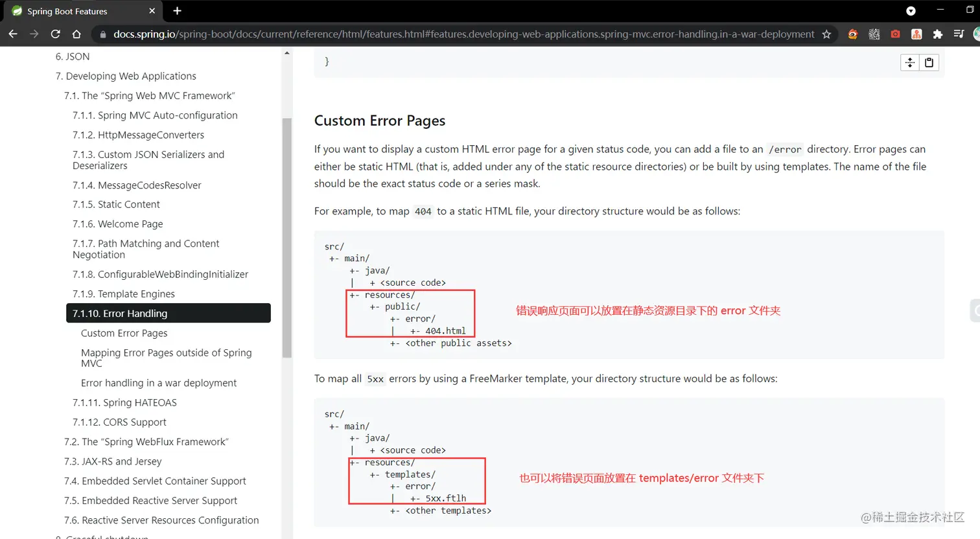This screenshot has width=980, height=539.
Task: Open 7.1.11 Spring HATEOAS
Action: click(x=124, y=402)
